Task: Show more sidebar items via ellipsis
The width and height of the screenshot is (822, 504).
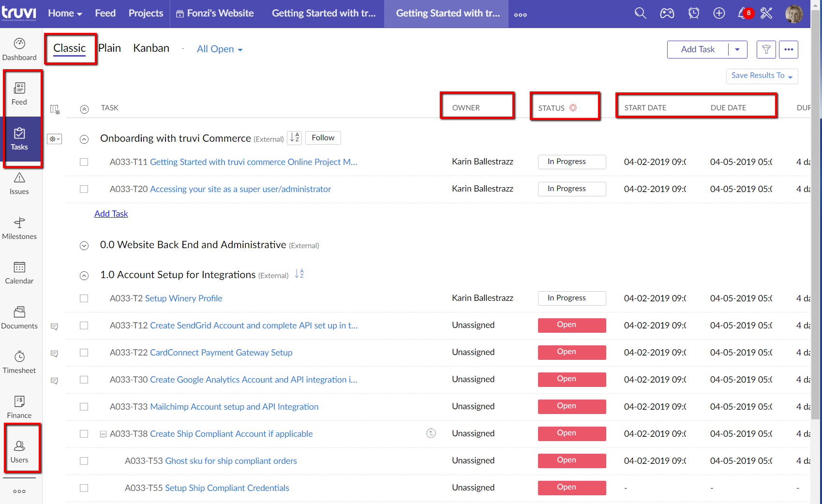Action: tap(19, 491)
